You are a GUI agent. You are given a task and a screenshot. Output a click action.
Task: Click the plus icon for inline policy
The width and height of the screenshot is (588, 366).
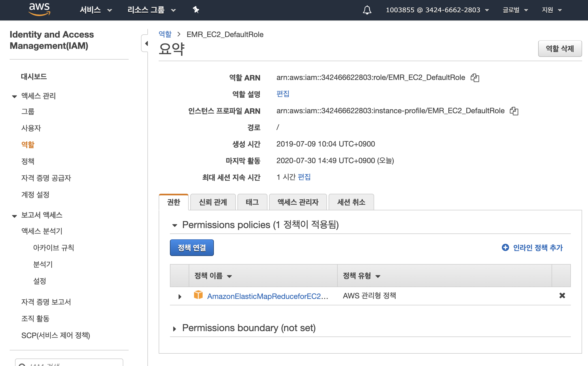(505, 247)
